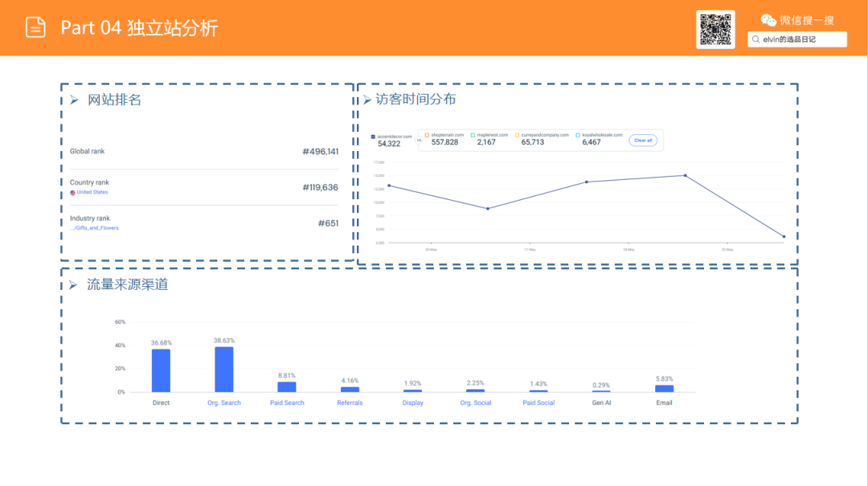The width and height of the screenshot is (868, 486).
Task: Select the line chart's highest data point
Action: coord(686,175)
